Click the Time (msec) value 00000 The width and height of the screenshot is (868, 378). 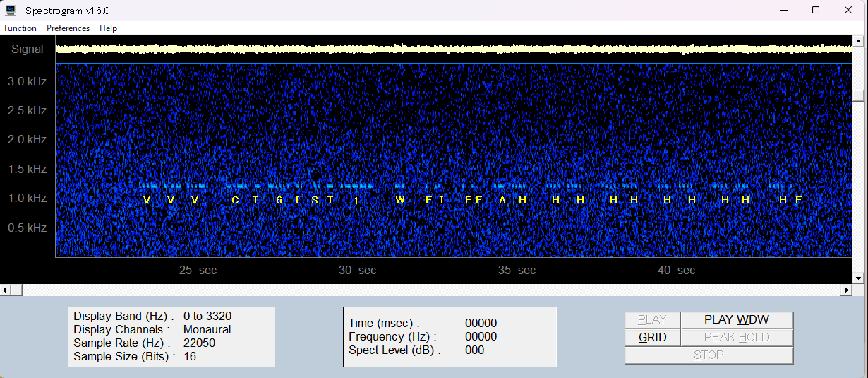pos(481,324)
